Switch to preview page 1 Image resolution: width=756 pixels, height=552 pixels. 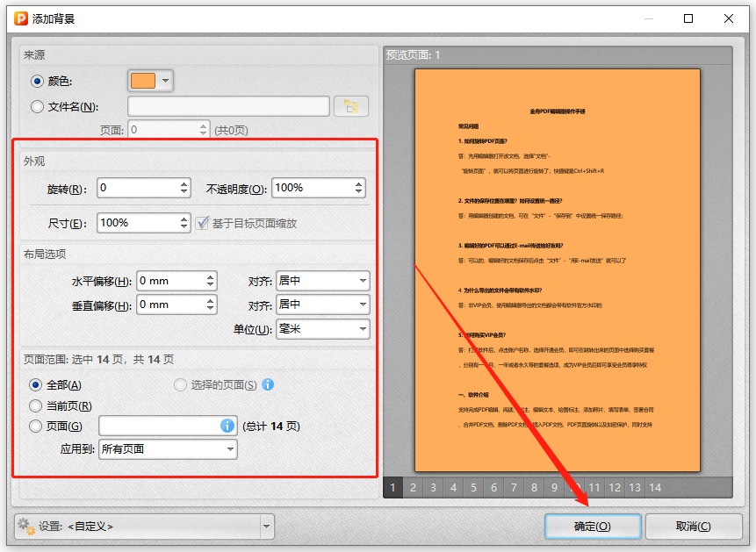[x=393, y=487]
